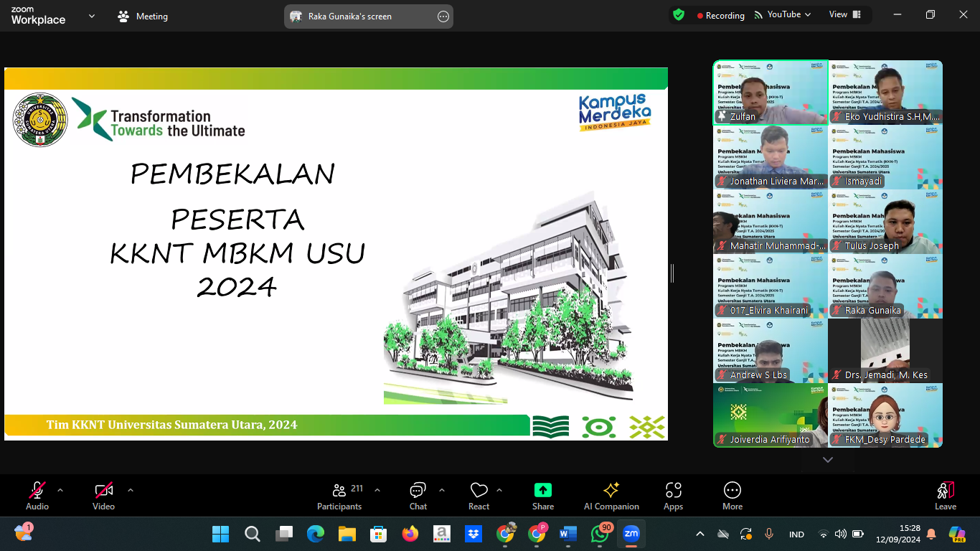Open the Chat panel

[x=418, y=496]
